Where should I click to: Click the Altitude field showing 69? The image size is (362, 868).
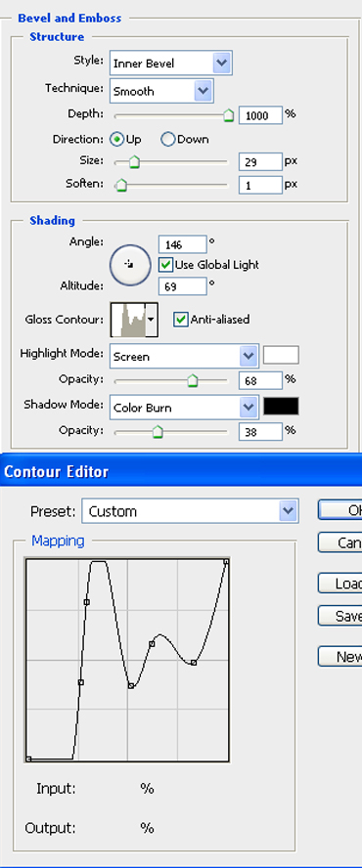coord(182,286)
